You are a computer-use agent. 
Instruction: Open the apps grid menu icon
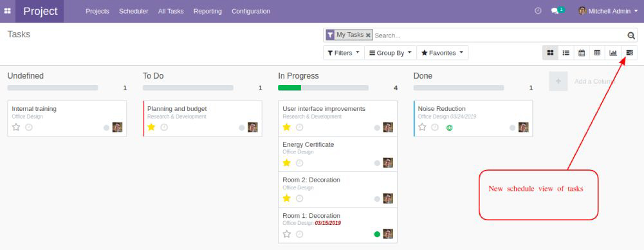coord(7,11)
